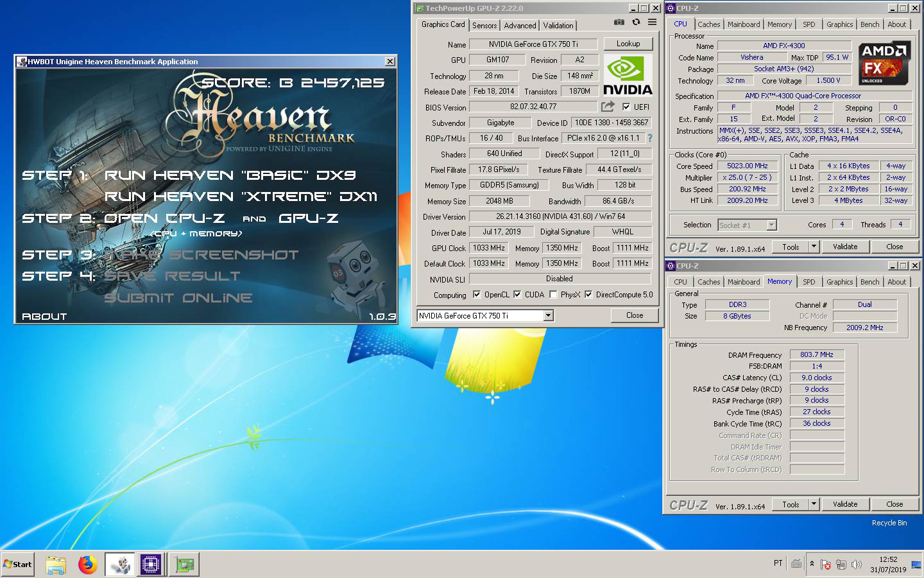The image size is (924, 578).
Task: Expand Tools dropdown arrow in bottom CPU-Z window
Action: (x=814, y=504)
